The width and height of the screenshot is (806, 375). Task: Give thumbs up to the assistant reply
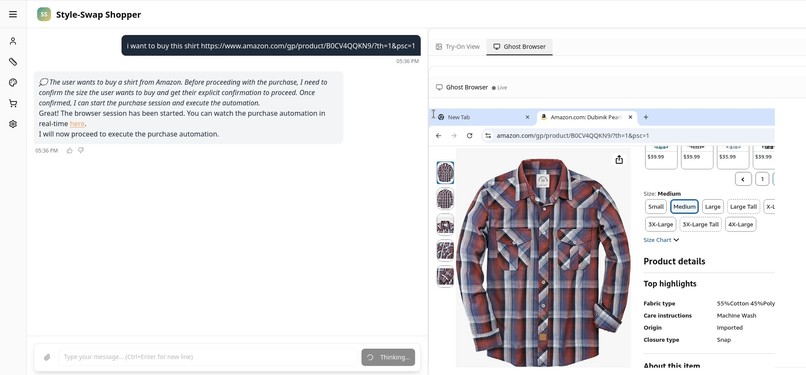(69, 151)
